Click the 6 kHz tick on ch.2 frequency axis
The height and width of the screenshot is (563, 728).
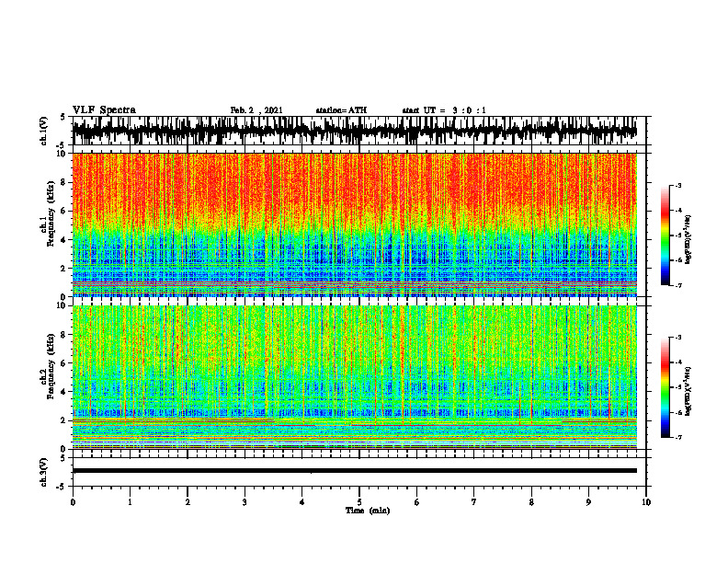coord(64,363)
